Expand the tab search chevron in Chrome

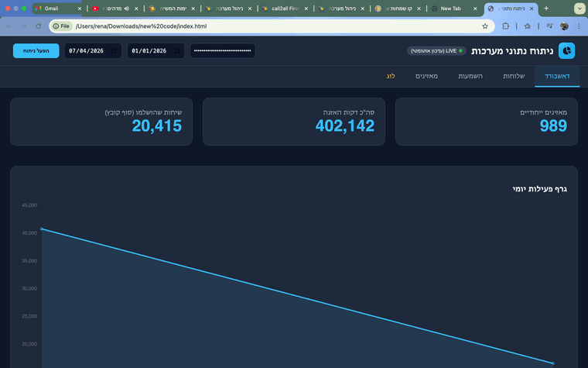point(579,8)
